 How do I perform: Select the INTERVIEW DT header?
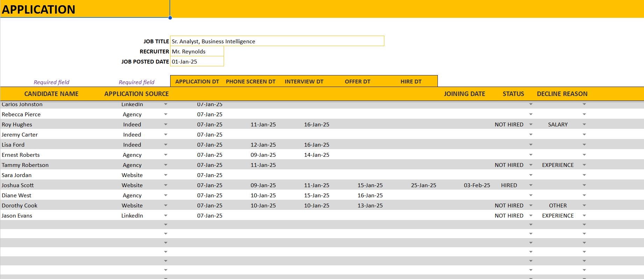click(304, 81)
